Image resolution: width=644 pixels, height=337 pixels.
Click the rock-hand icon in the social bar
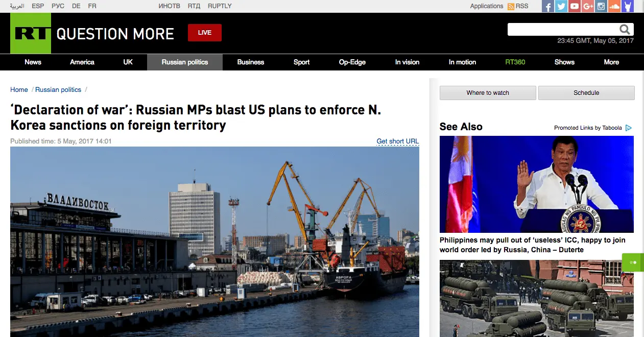pyautogui.click(x=628, y=6)
